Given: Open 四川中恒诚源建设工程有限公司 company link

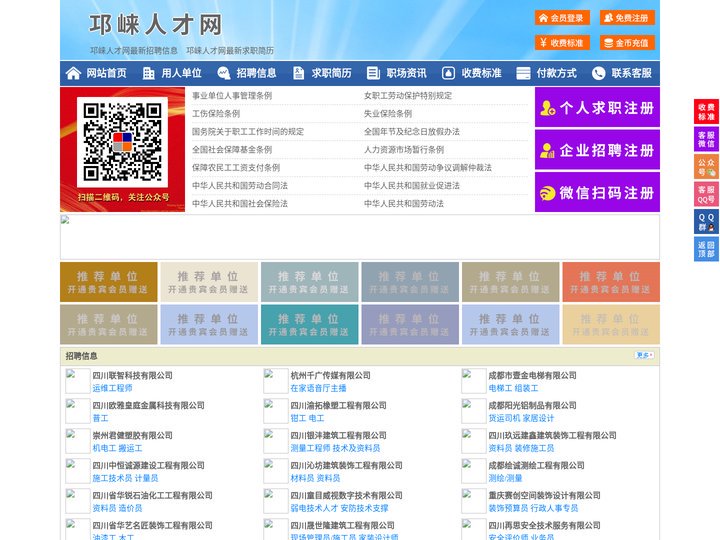Looking at the screenshot, I should (x=148, y=465).
